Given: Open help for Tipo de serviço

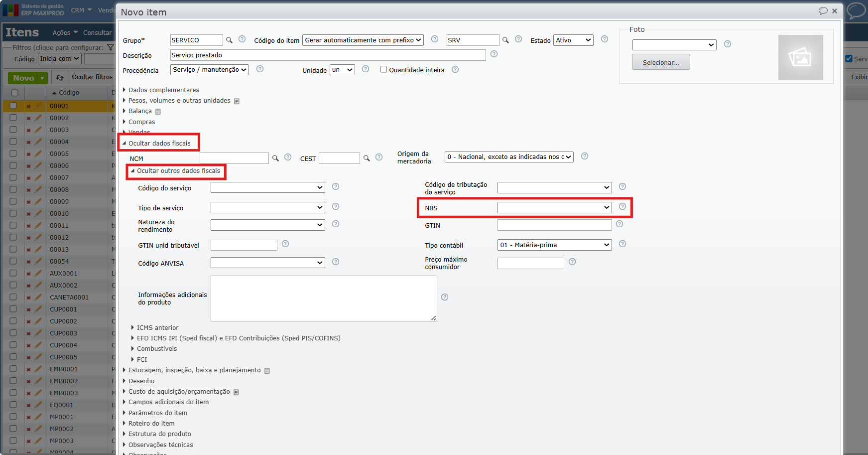Looking at the screenshot, I should [x=336, y=206].
